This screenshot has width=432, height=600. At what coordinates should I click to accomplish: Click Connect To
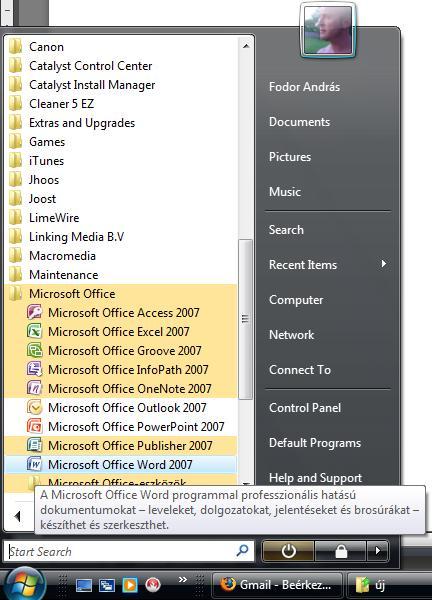(x=300, y=370)
